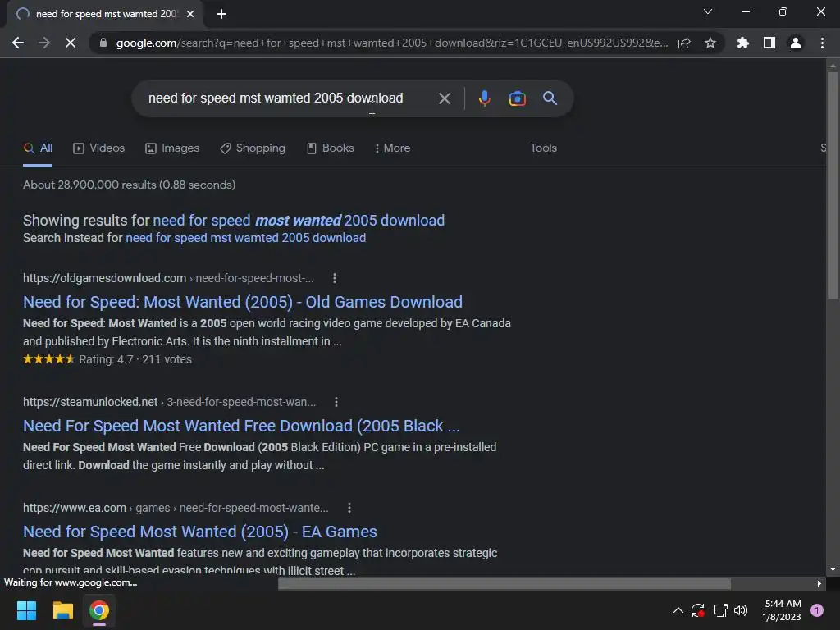This screenshot has width=840, height=630.
Task: Open the EA Games result link
Action: click(200, 532)
